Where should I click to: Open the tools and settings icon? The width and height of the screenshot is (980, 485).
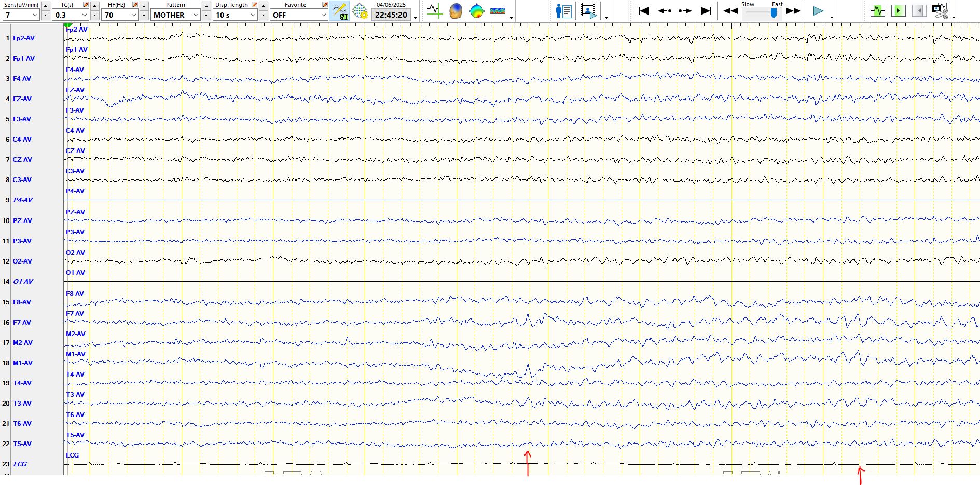click(x=940, y=10)
